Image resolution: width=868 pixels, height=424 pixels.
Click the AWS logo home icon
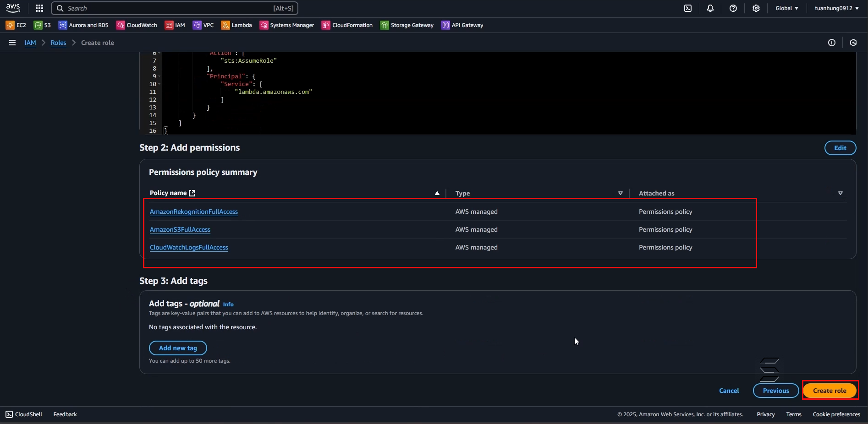click(x=13, y=8)
